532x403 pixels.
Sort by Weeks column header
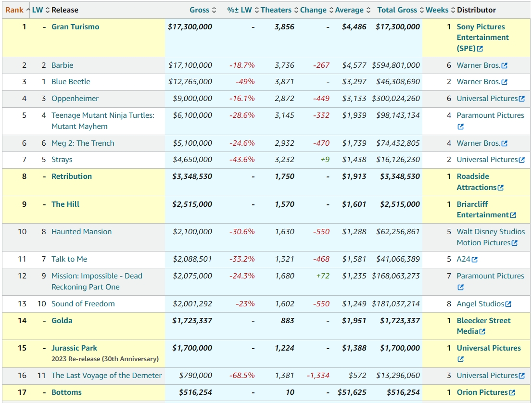point(440,10)
